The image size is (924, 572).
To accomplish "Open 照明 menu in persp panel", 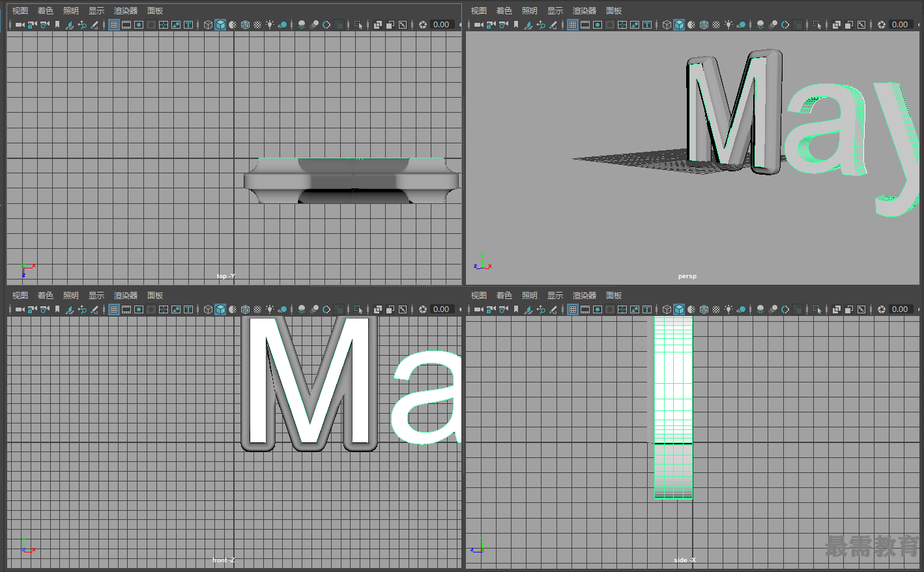I will pos(530,11).
